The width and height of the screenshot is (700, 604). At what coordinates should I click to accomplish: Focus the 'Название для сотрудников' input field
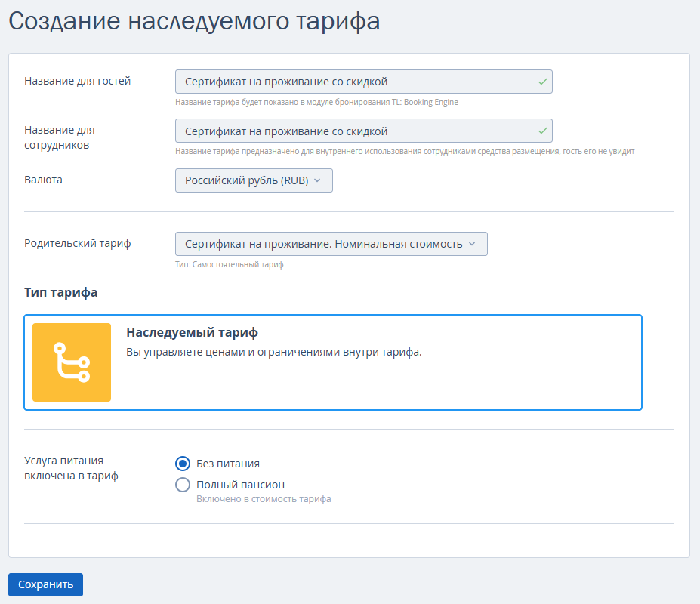click(x=364, y=131)
